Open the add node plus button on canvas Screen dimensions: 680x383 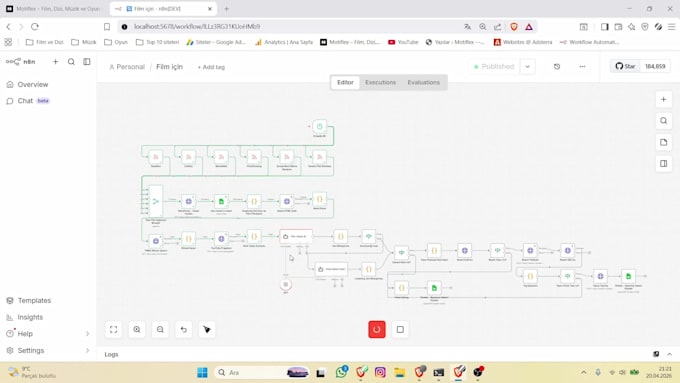(664, 99)
